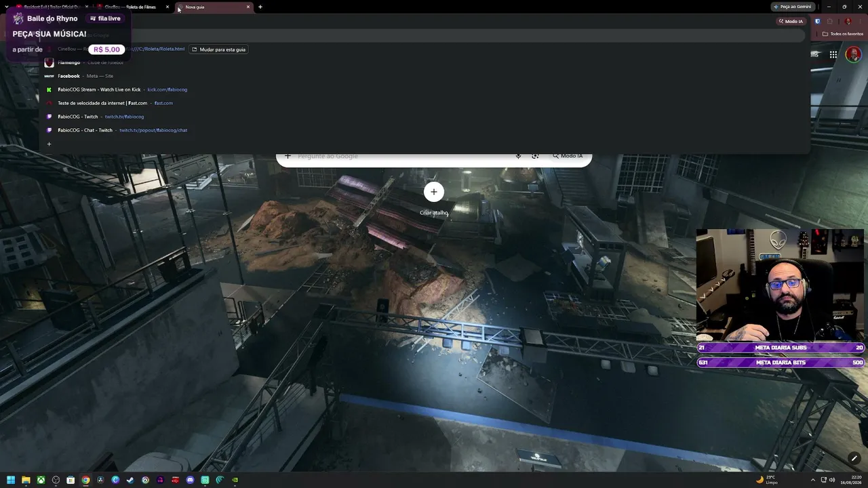868x488 pixels.
Task: Click the plus icon below the suggestions list
Action: pos(49,144)
